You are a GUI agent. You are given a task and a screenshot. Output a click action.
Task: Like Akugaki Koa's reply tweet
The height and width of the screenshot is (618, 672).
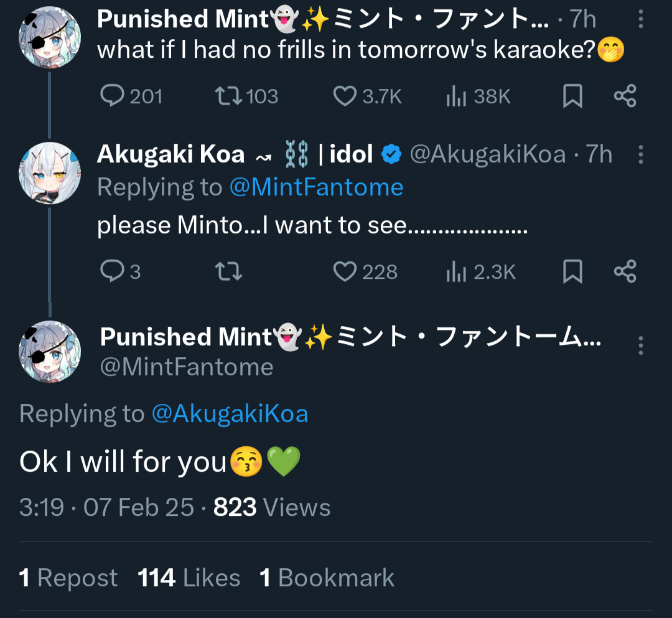344,271
